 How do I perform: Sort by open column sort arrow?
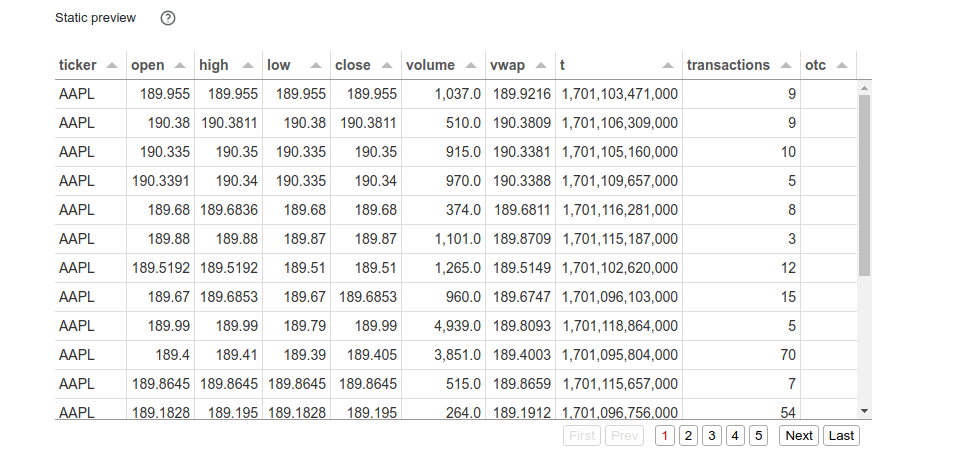click(x=179, y=65)
